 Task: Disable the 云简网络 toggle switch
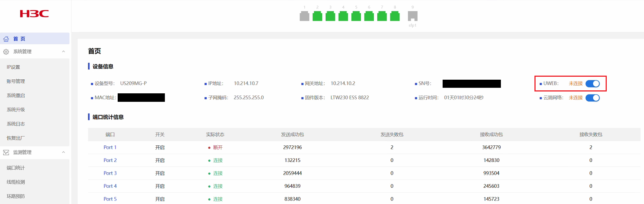592,98
